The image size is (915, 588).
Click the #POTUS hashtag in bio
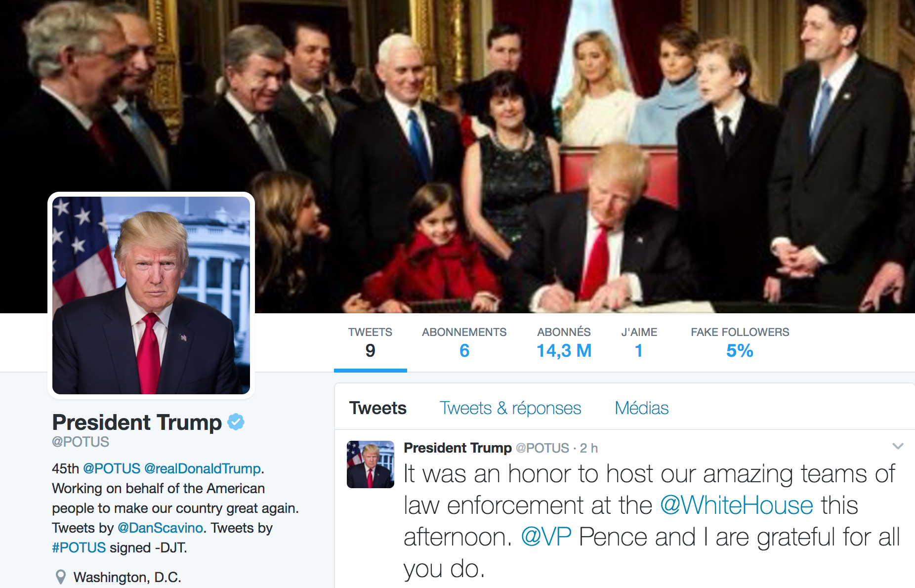pos(79,547)
